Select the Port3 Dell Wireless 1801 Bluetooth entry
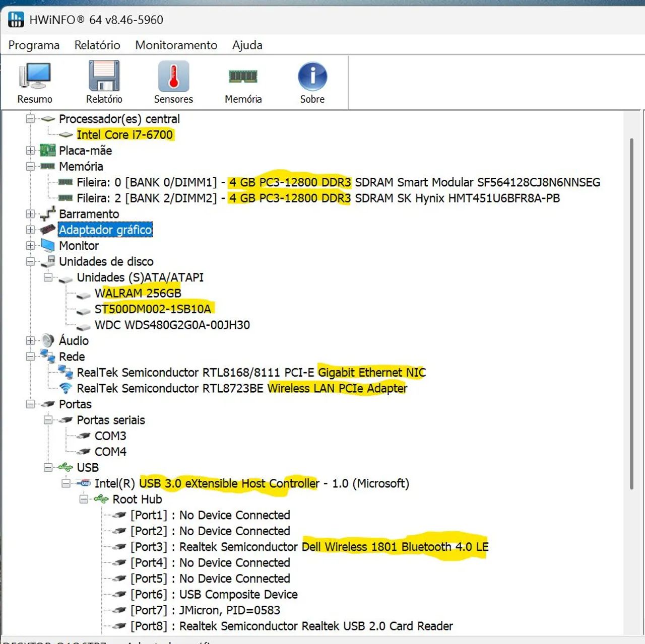 (309, 546)
